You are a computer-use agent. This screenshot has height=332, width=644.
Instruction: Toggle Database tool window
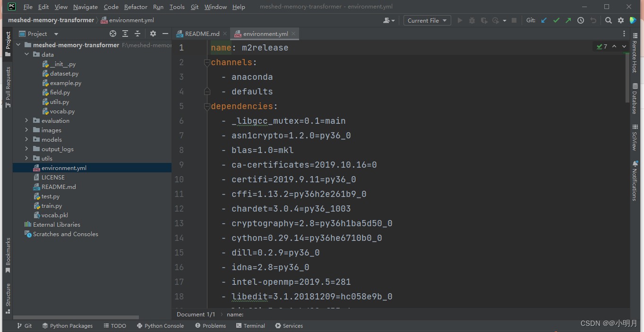pyautogui.click(x=634, y=99)
